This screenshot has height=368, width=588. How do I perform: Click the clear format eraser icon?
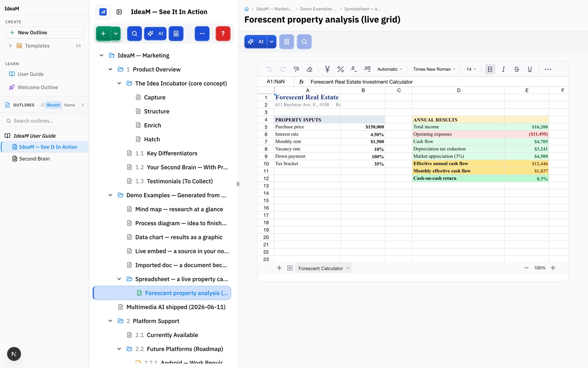click(309, 69)
